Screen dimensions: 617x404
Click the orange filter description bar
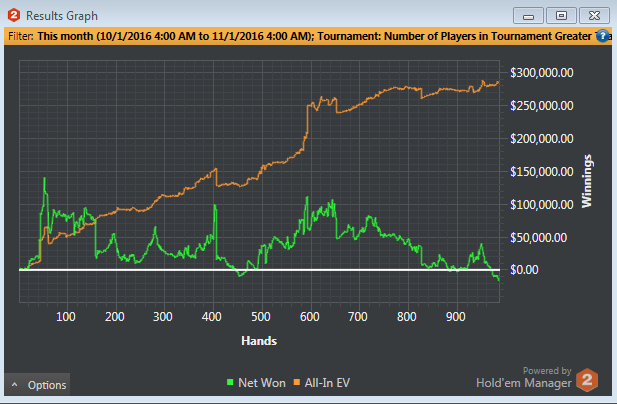click(308, 36)
